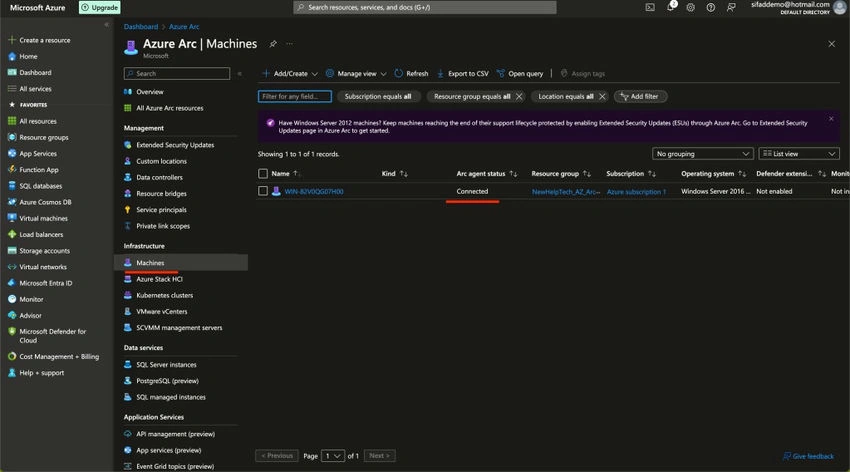Focus resource menu Search box
850x472 pixels.
(x=177, y=74)
